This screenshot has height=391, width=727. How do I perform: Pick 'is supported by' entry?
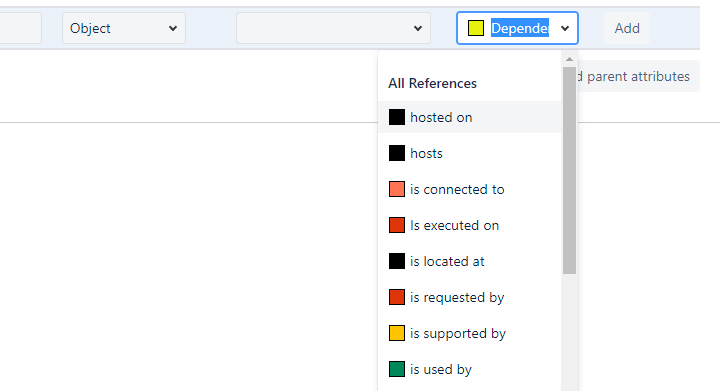[x=470, y=333]
